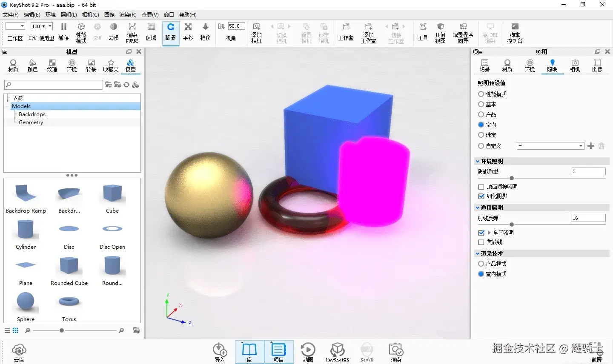Switch library to grid view icon
The height and width of the screenshot is (364, 613).
[15, 330]
